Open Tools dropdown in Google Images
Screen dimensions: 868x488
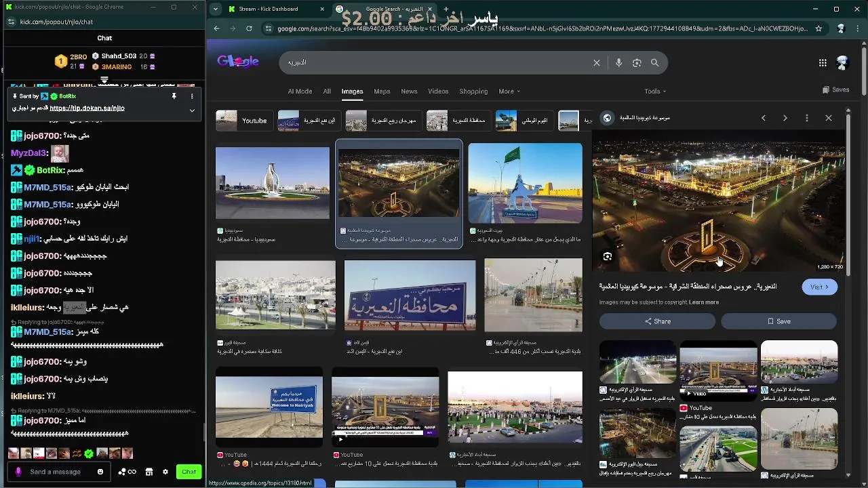pyautogui.click(x=655, y=91)
